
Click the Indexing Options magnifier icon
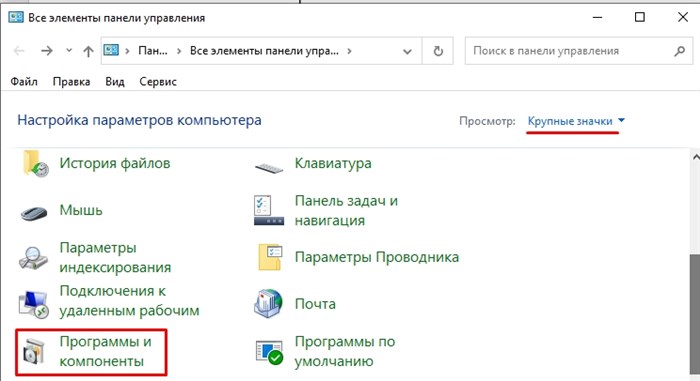click(x=33, y=258)
